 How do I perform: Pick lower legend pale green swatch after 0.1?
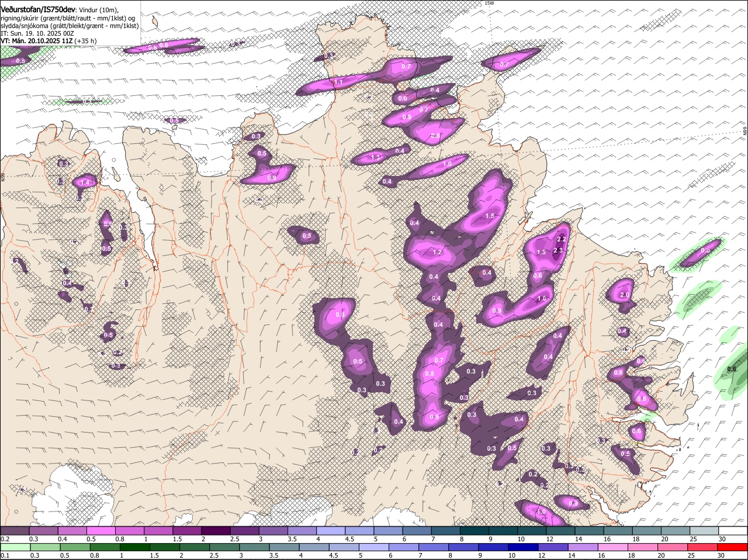click(15, 547)
